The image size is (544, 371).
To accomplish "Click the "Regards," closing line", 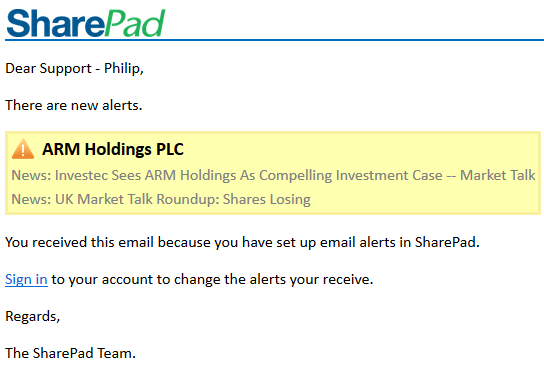I will [33, 317].
